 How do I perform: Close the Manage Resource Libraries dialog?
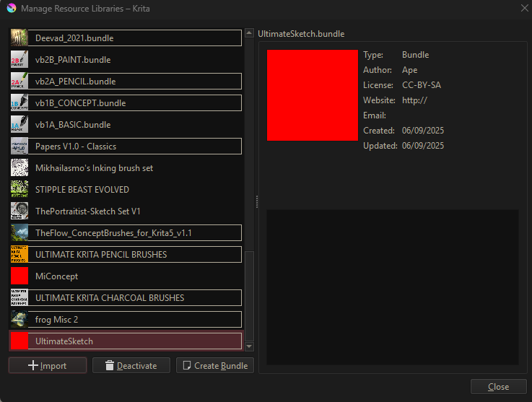(498, 386)
